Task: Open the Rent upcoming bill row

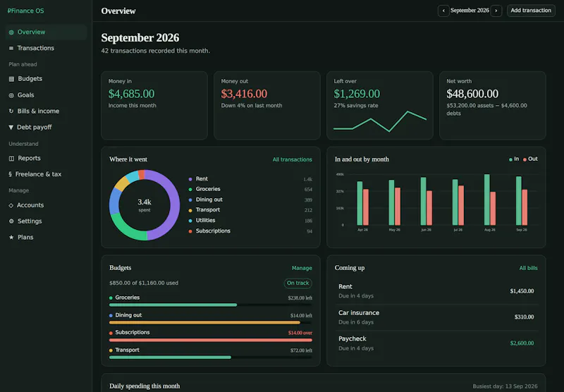Action: pos(436,291)
